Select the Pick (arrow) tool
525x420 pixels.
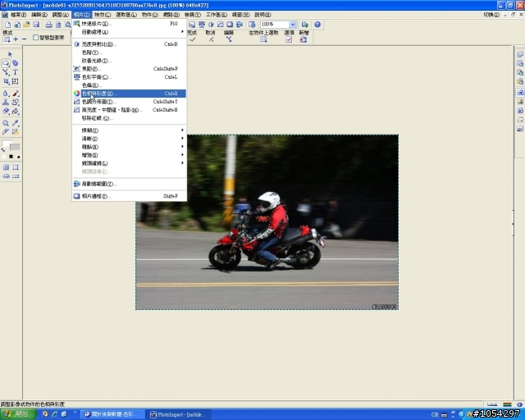tap(10, 54)
